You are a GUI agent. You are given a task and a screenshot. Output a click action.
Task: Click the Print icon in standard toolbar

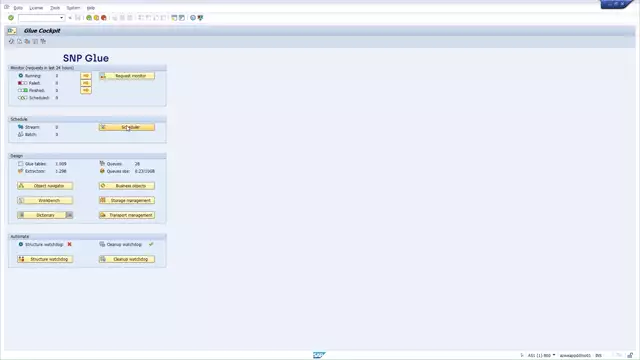click(115, 18)
